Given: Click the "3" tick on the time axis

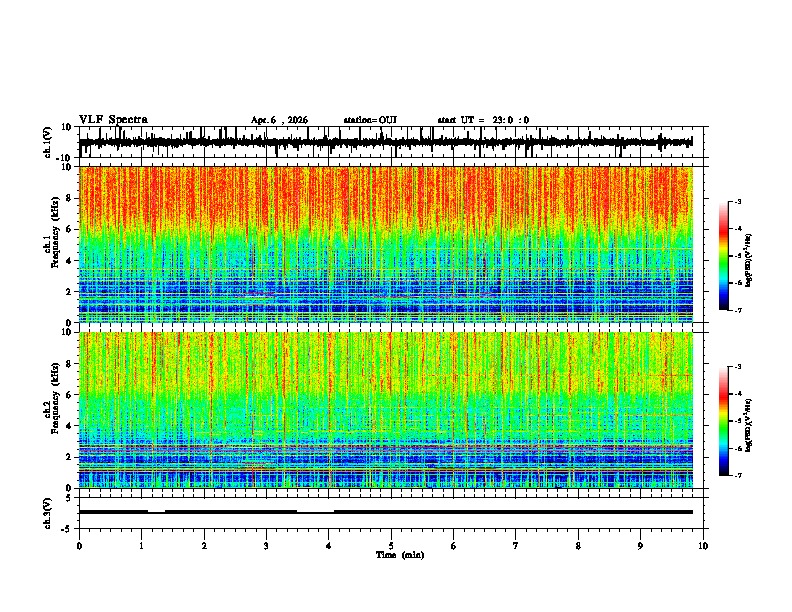Looking at the screenshot, I should pyautogui.click(x=266, y=546).
